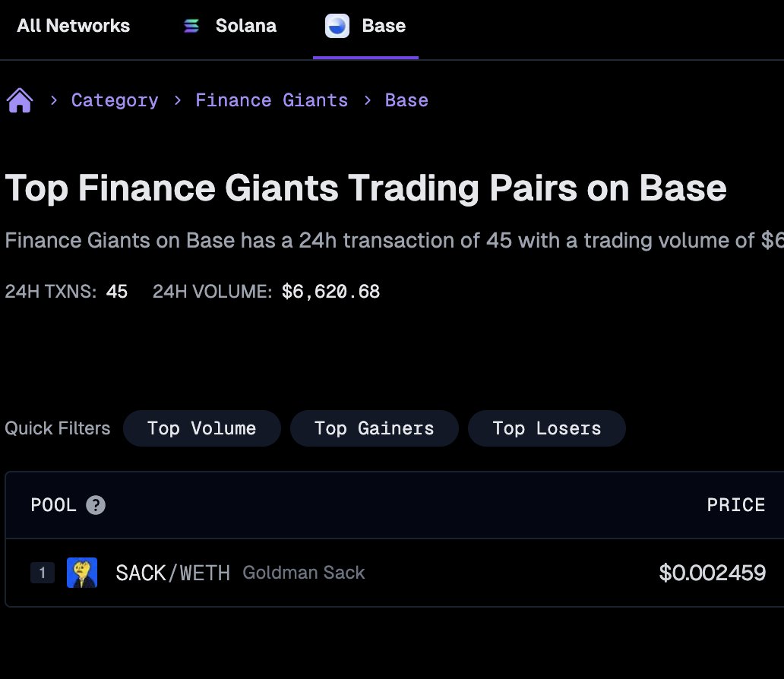Open the Finance Giants breadcrumb link
The height and width of the screenshot is (679, 784).
click(271, 99)
